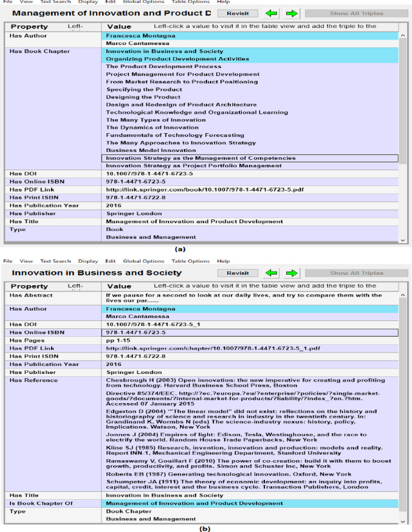Click the scroll-down arrow of the upper panel scrollbar
This screenshot has height=532, width=412.
tap(402, 240)
